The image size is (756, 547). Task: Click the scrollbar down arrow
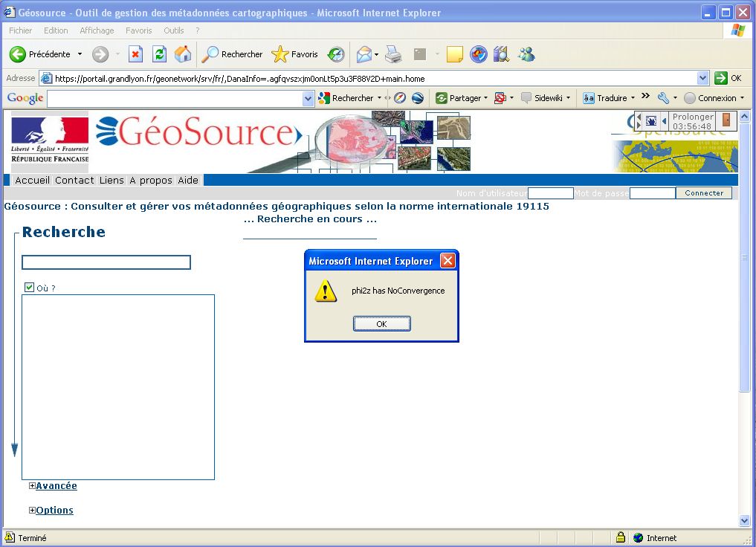[744, 520]
